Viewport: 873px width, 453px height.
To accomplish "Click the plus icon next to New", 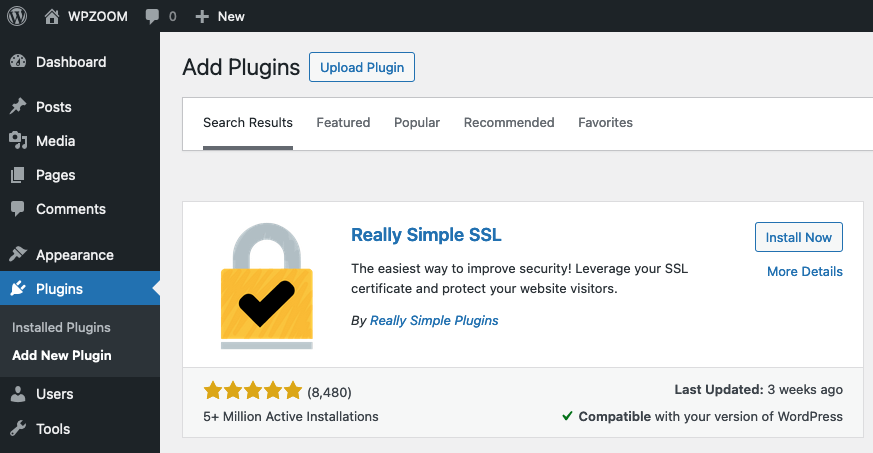I will coord(202,17).
